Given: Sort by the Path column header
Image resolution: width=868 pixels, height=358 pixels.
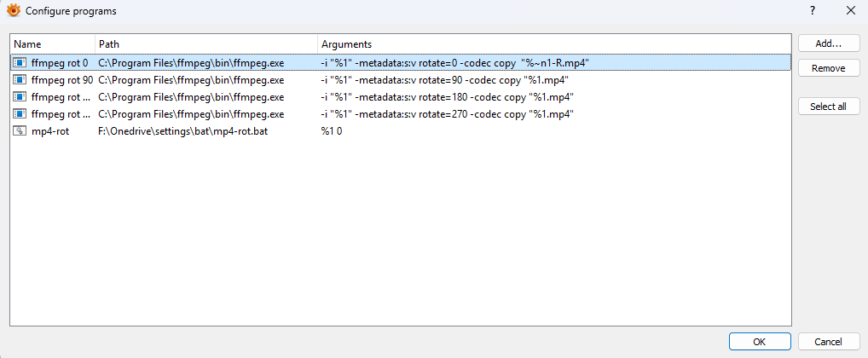Looking at the screenshot, I should 205,43.
